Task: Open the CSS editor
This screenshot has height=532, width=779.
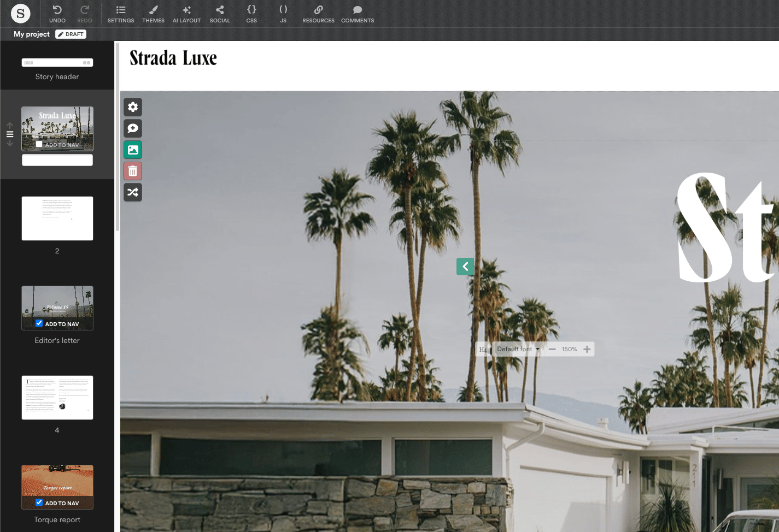Action: pyautogui.click(x=251, y=14)
